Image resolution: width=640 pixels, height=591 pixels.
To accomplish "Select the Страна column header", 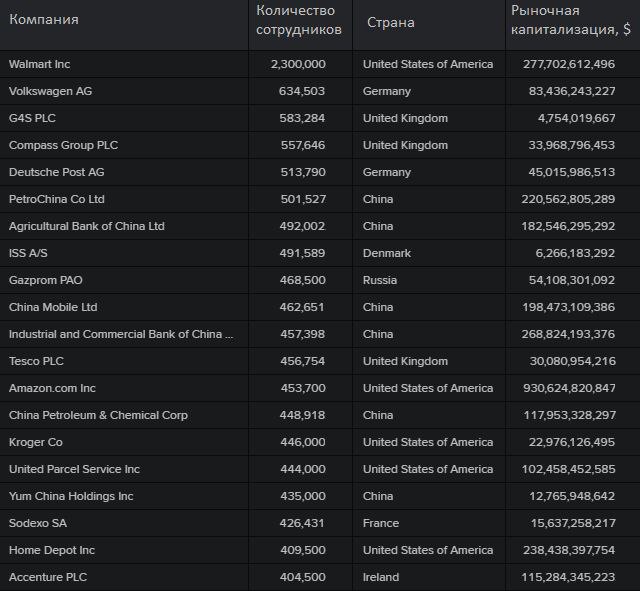I will tap(391, 22).
